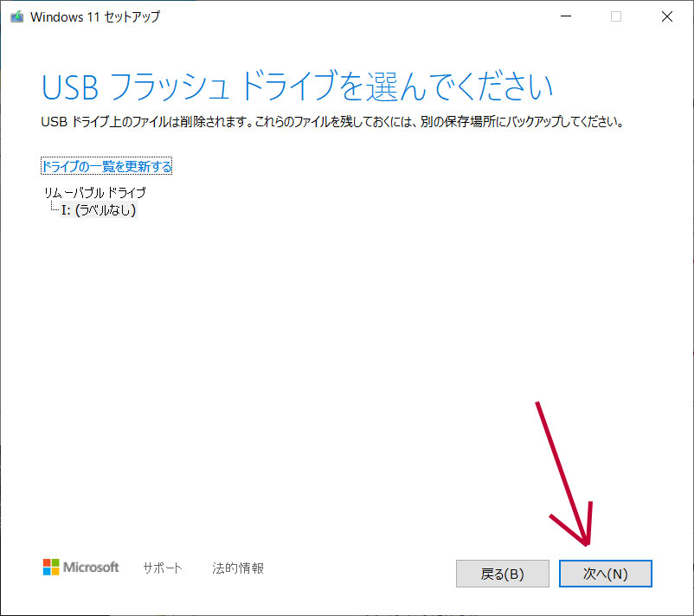Proceed with the 次へ(N) button

coord(605,574)
